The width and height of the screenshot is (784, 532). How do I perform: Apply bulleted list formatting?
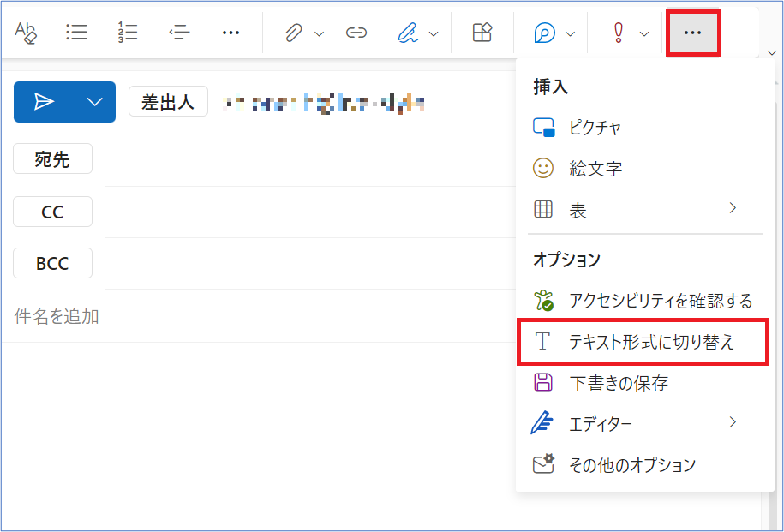[76, 33]
